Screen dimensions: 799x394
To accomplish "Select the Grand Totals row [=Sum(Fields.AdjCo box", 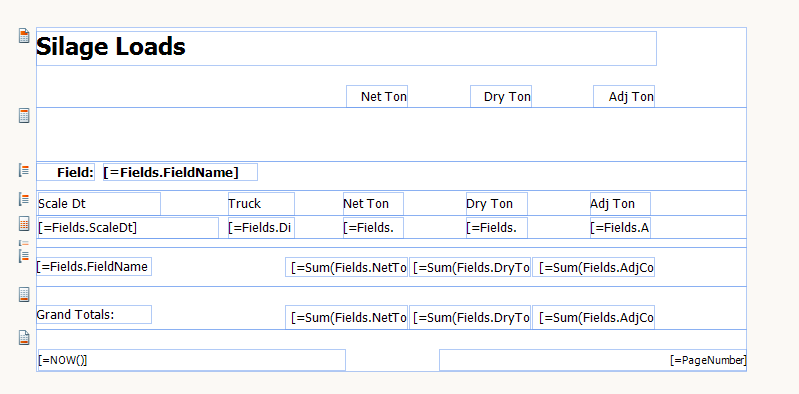I will pyautogui.click(x=594, y=317).
